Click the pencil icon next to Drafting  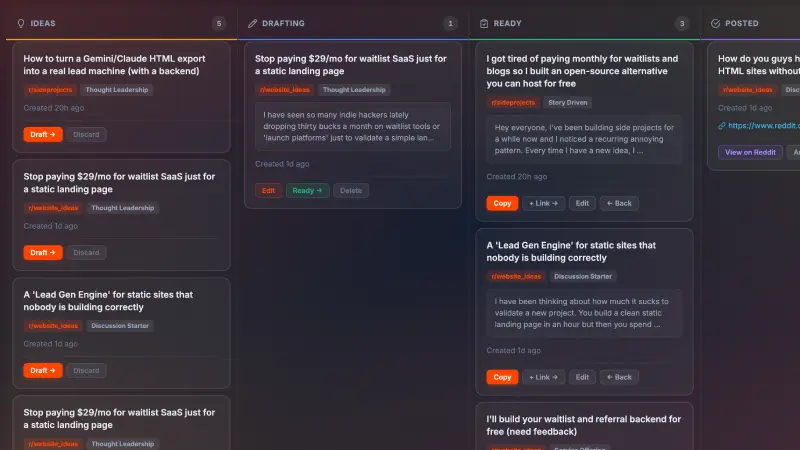pos(252,23)
